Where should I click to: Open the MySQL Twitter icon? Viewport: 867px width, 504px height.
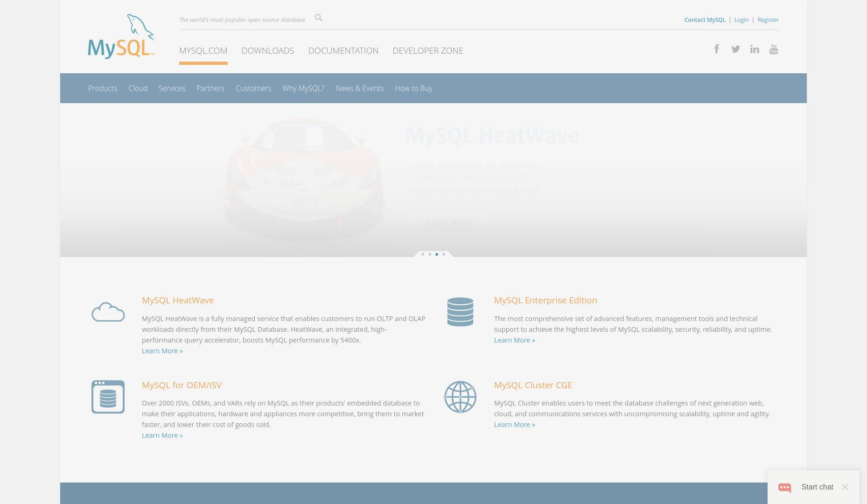(736, 49)
